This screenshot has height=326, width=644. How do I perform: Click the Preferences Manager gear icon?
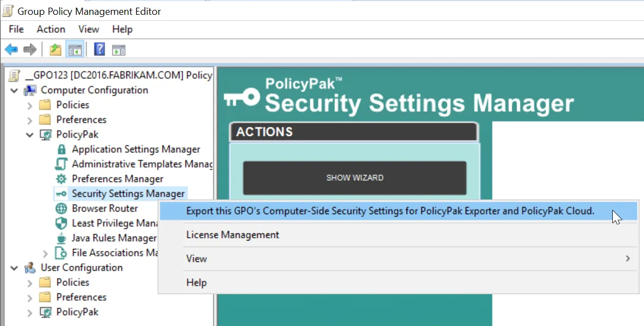(x=61, y=179)
